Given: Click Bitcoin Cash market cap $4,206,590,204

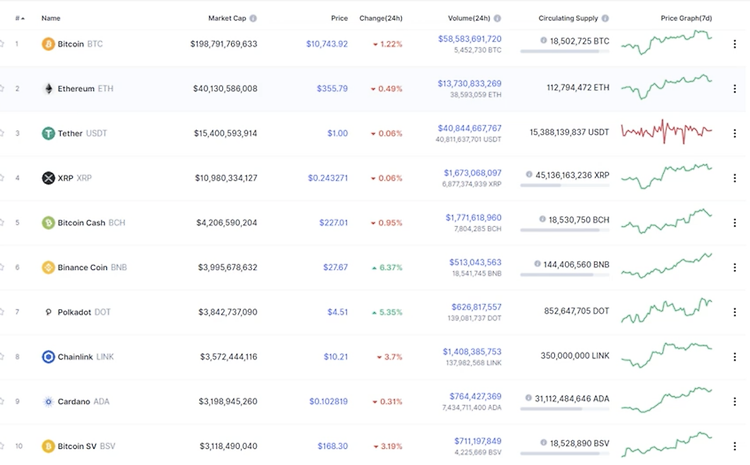Looking at the screenshot, I should click(227, 222).
